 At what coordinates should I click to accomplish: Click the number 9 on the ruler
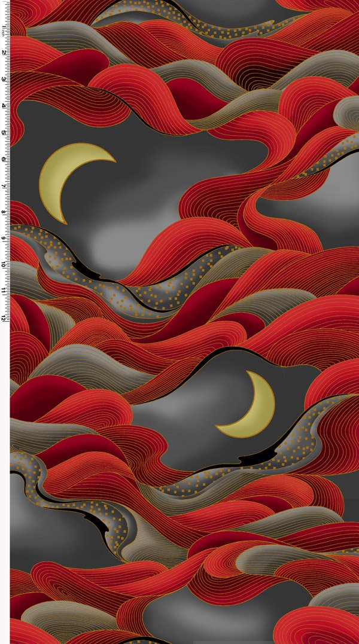4,238
